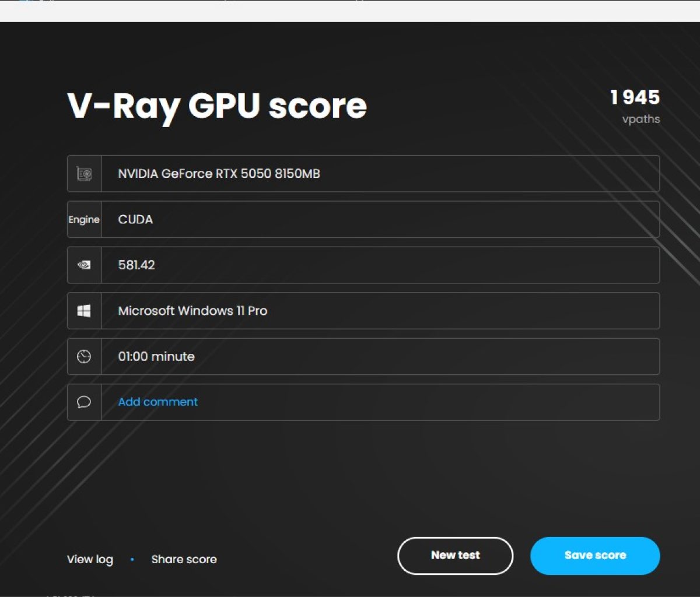Click the Engine label icon area
Screen dimensions: 700x597
[84, 219]
